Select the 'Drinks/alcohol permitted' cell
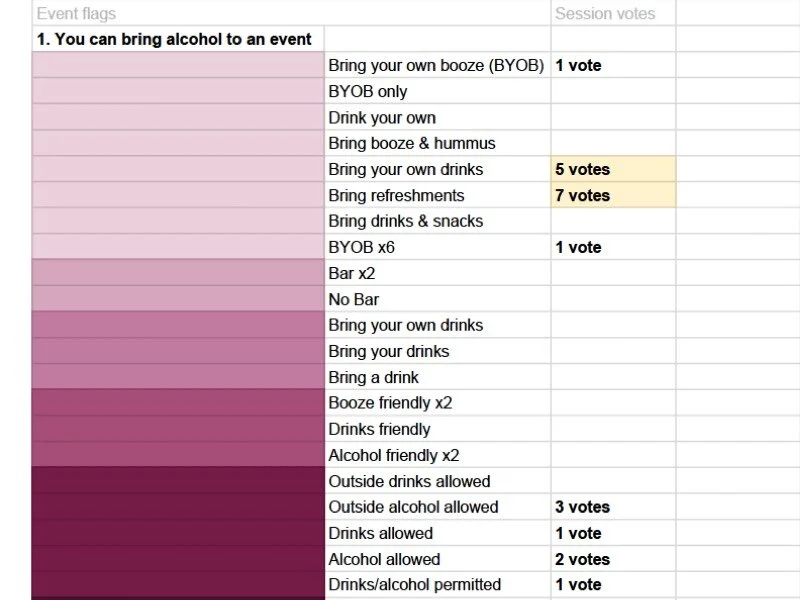 [x=437, y=584]
